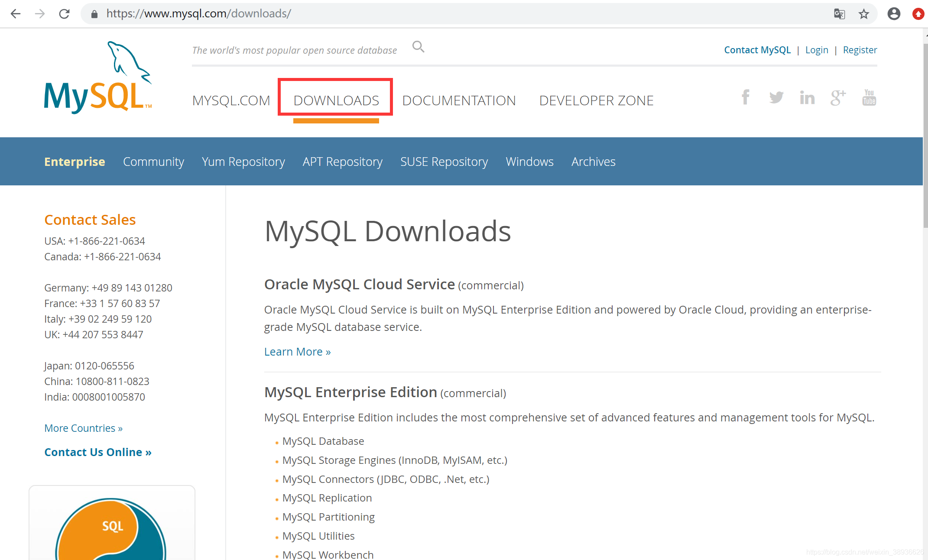Click the Login link
Viewport: 928px width, 560px height.
tap(817, 50)
